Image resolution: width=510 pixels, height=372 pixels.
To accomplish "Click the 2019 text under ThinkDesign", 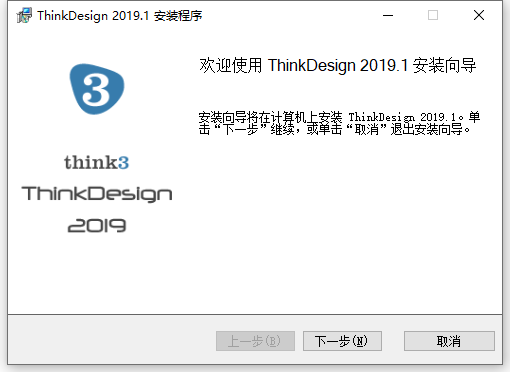I will pos(97,226).
